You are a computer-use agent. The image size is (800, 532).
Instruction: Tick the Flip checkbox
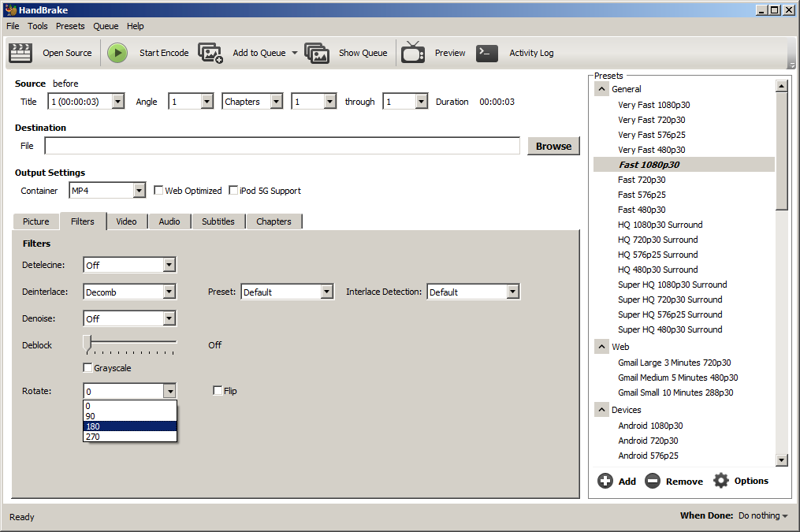click(218, 390)
